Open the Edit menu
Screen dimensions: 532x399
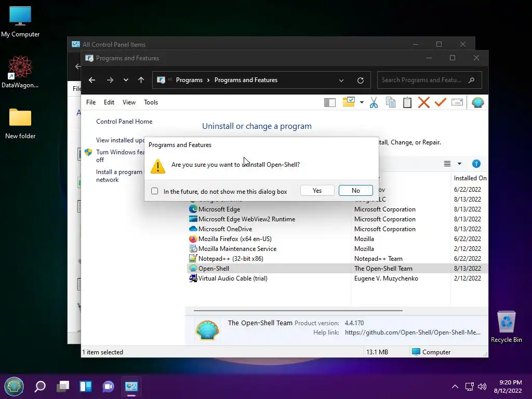tap(109, 102)
